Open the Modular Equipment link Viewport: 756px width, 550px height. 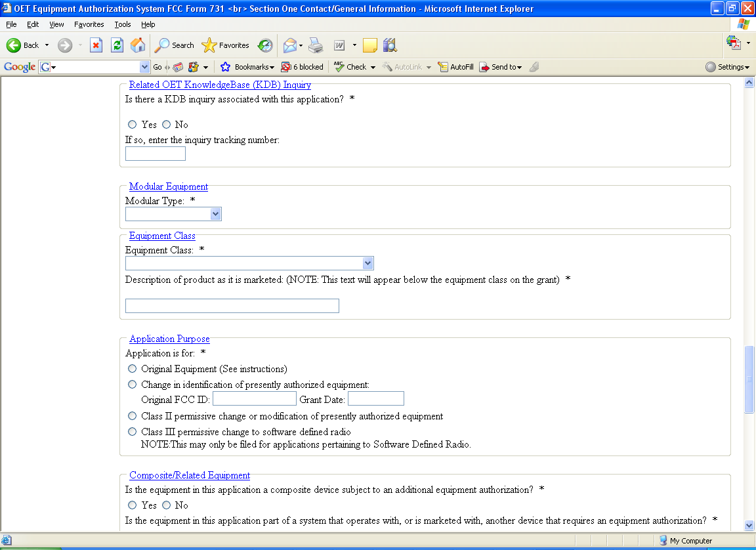pyautogui.click(x=169, y=186)
